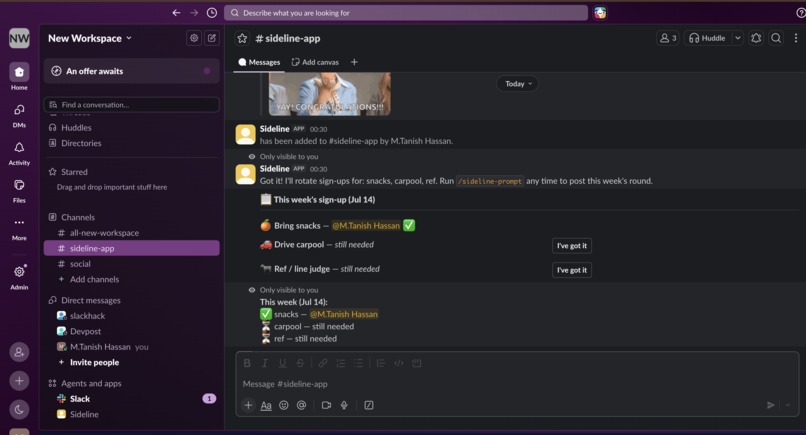Click I've got it for Ref / line judge

(572, 270)
